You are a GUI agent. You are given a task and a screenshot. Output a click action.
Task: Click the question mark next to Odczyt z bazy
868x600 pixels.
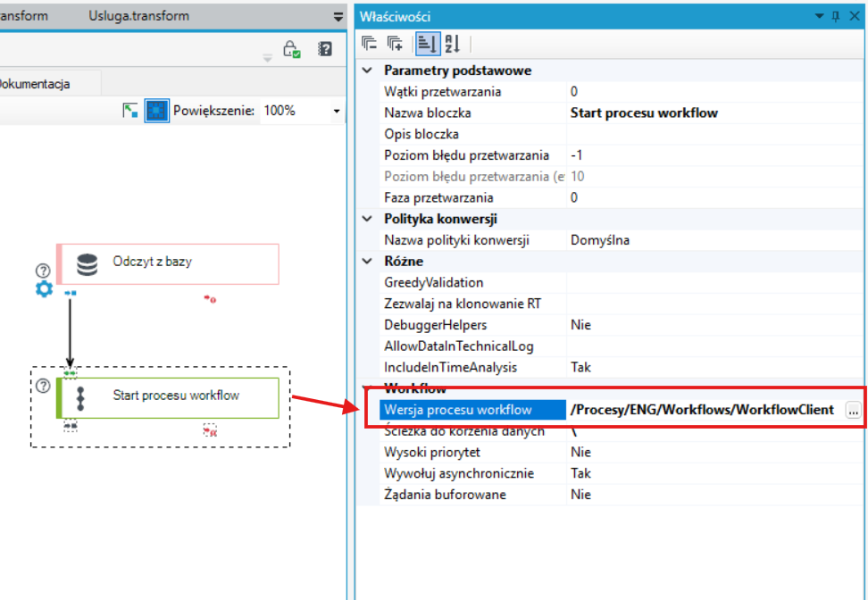[43, 271]
